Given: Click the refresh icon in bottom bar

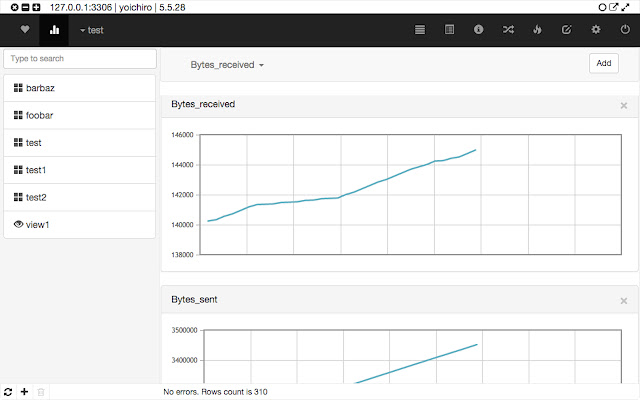Looking at the screenshot, I should pyautogui.click(x=8, y=392).
